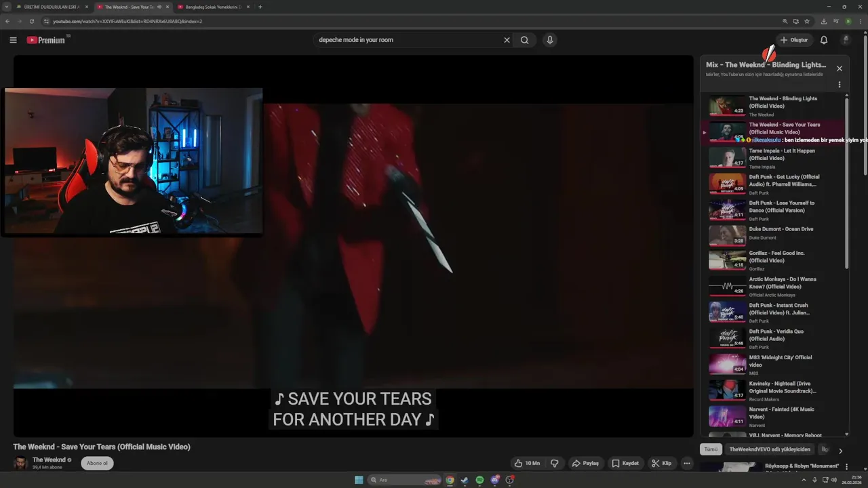Image resolution: width=868 pixels, height=488 pixels.
Task: Open the YouTube account avatar menu
Action: point(845,40)
